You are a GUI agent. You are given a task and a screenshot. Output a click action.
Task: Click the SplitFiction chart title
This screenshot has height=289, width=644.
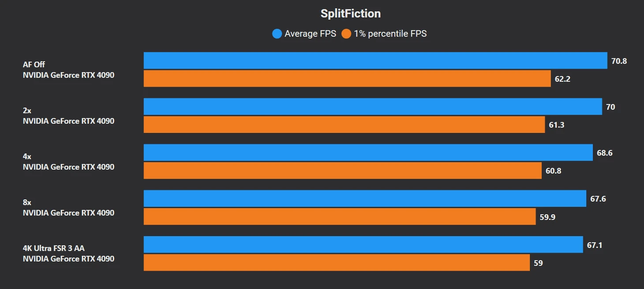pos(351,14)
